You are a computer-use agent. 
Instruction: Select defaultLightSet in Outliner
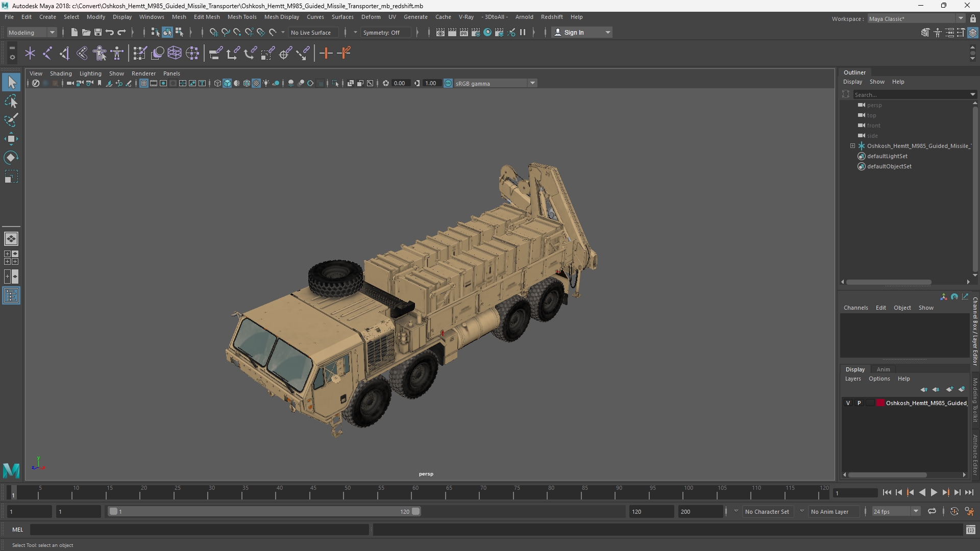(887, 156)
